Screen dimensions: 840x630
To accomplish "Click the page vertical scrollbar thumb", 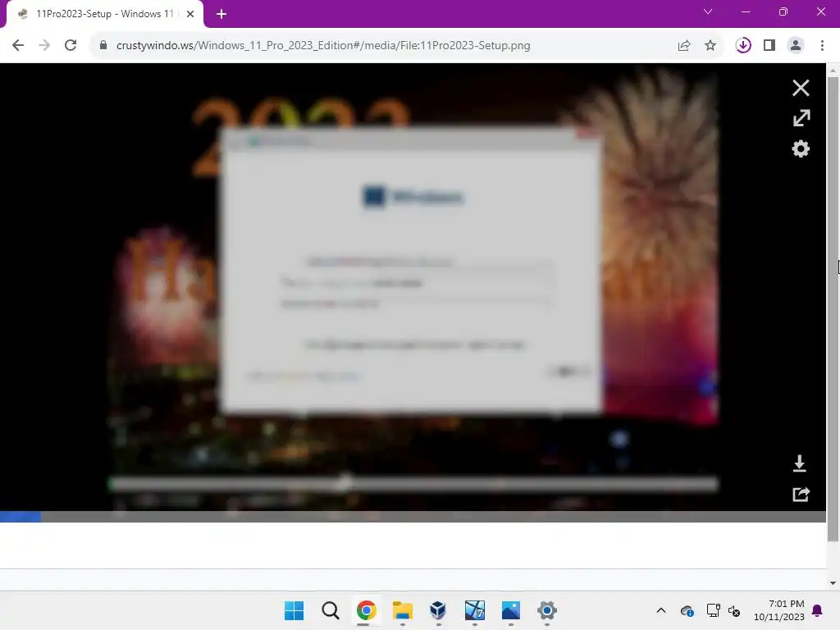I will point(833,309).
